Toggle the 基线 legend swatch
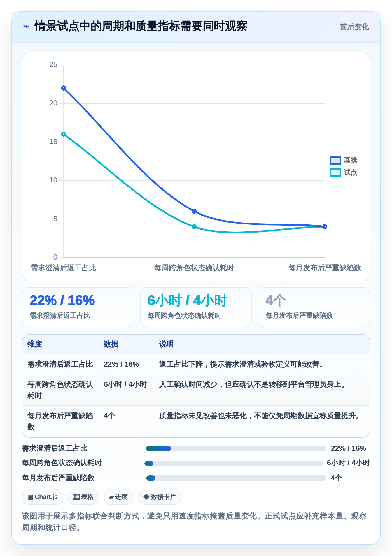Viewport: 392px width, 556px height. coord(335,160)
